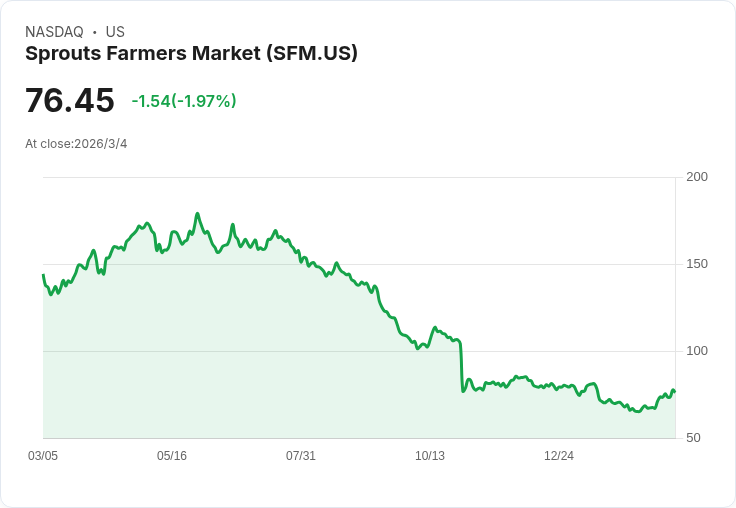This screenshot has width=736, height=508.
Task: Click the 05/16 date label
Action: click(172, 456)
